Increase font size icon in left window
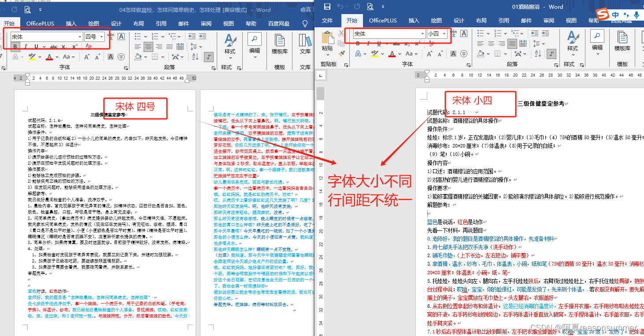This screenshot has height=336, width=644. [x=86, y=57]
